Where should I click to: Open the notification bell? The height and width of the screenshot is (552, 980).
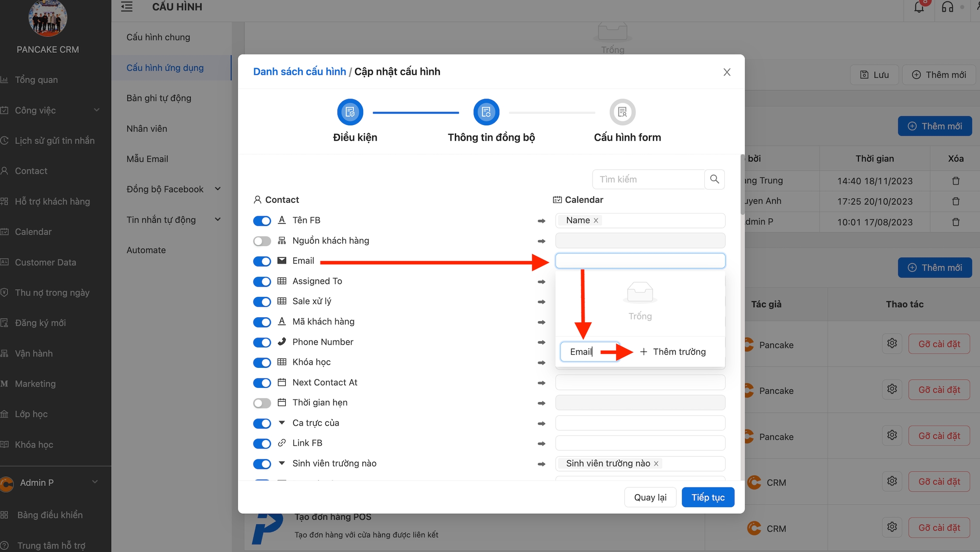919,8
